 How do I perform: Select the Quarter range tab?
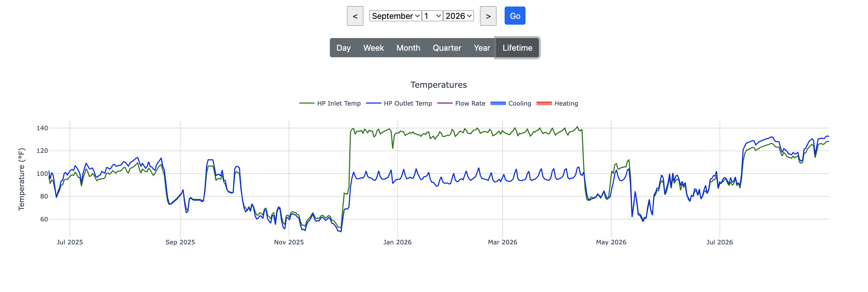[447, 48]
